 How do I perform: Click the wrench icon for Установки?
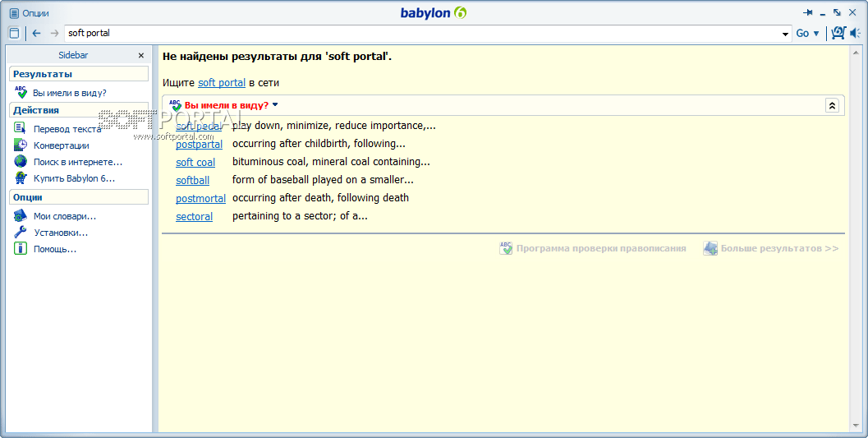click(21, 232)
